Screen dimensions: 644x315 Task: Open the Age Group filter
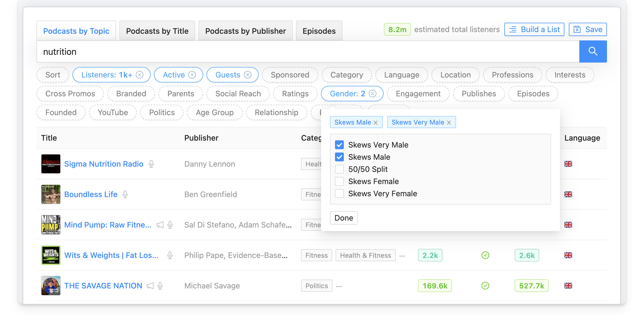(215, 113)
